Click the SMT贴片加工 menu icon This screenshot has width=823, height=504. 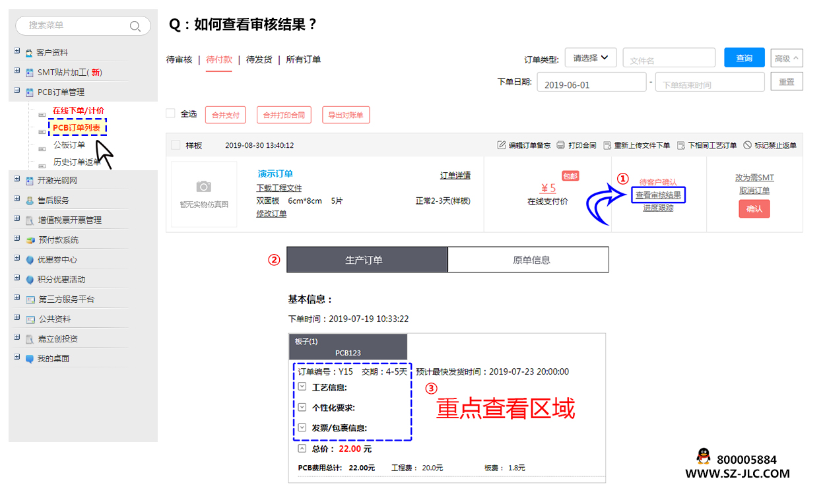(29, 73)
